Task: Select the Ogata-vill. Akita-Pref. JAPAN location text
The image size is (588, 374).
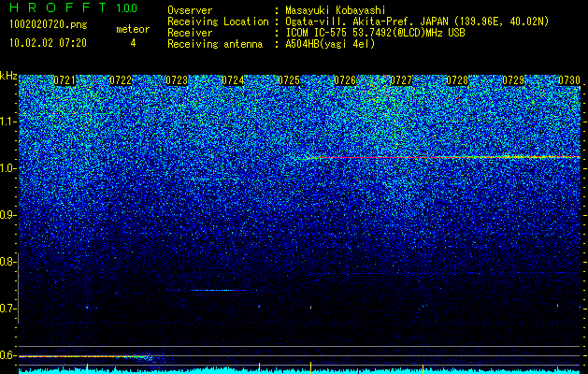Action: click(x=417, y=22)
